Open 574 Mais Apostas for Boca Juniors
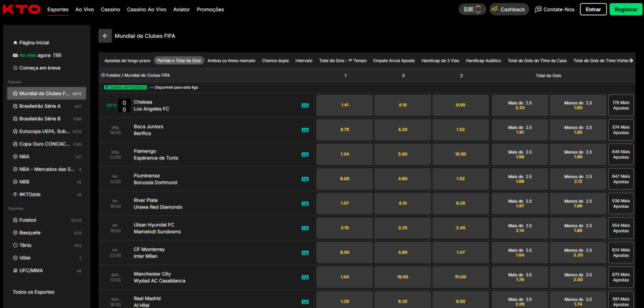 (x=621, y=130)
